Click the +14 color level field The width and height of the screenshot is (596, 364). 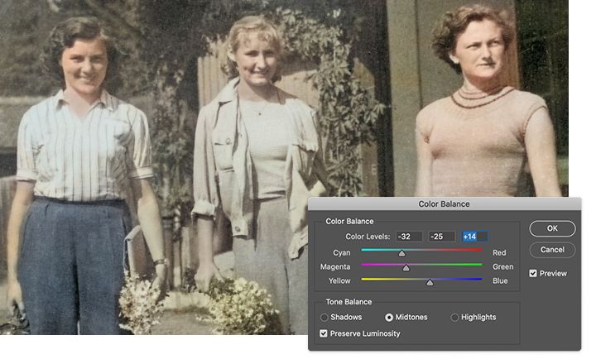474,237
